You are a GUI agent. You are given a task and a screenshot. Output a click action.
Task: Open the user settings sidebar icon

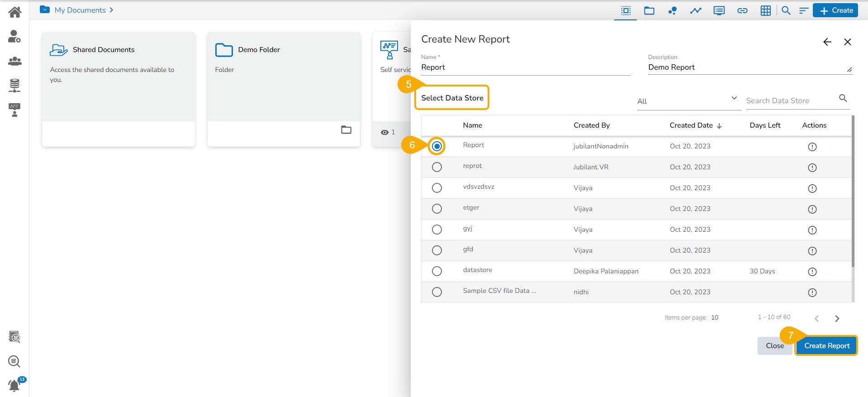pos(14,37)
